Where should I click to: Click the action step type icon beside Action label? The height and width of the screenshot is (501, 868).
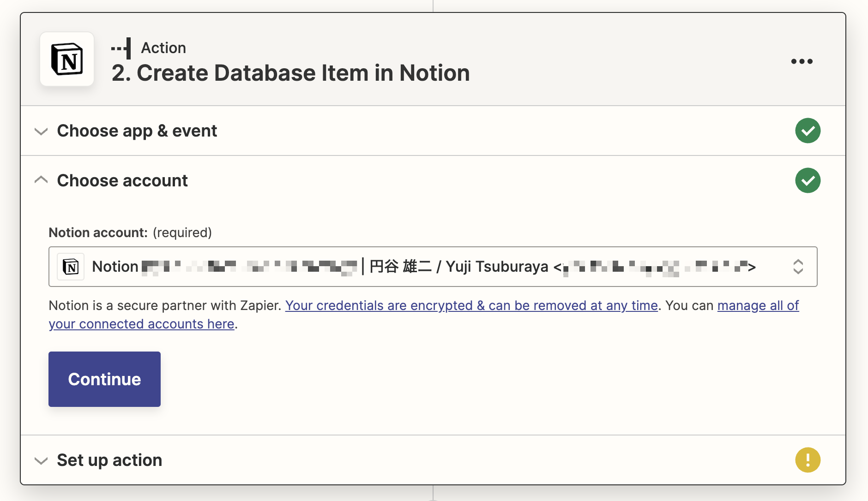pyautogui.click(x=121, y=48)
